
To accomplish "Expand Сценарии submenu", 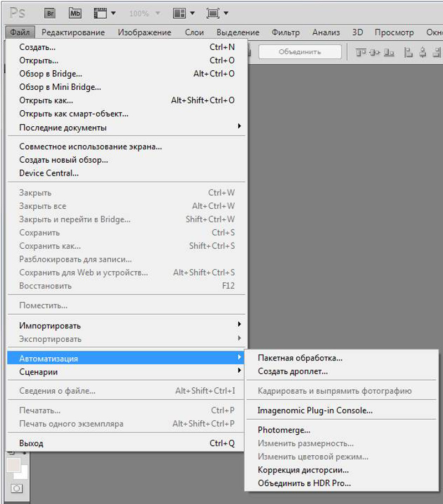I will coord(126,372).
